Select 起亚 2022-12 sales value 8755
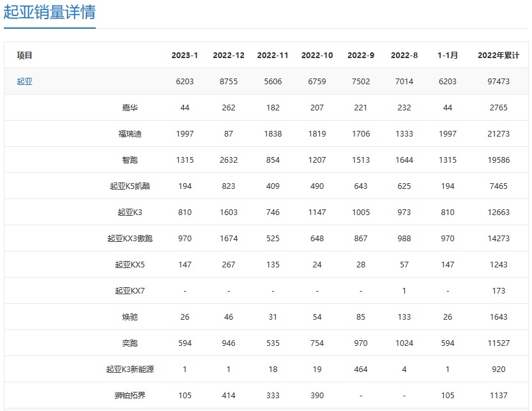The height and width of the screenshot is (411, 532). 229,82
